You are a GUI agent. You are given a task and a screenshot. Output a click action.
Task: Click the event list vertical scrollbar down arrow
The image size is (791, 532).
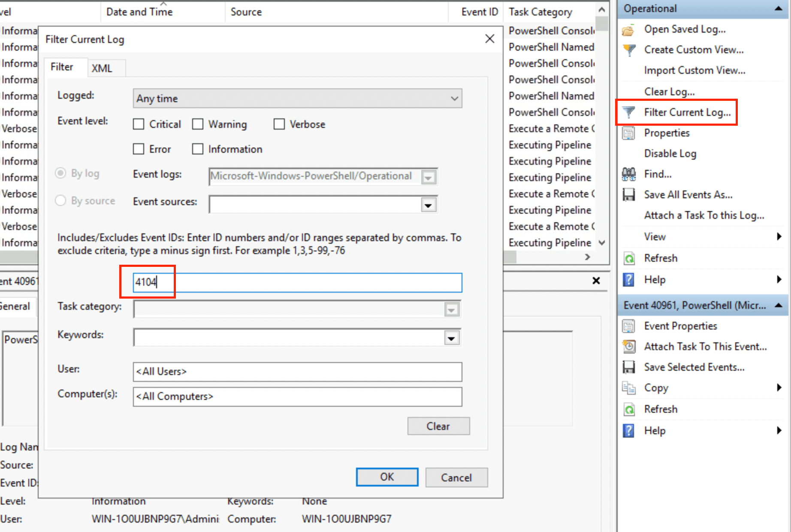602,243
